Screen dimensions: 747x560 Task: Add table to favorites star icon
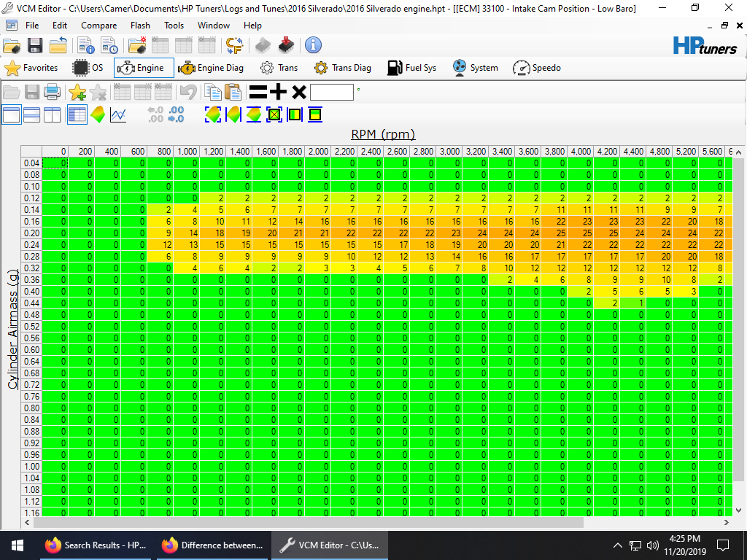pyautogui.click(x=77, y=92)
